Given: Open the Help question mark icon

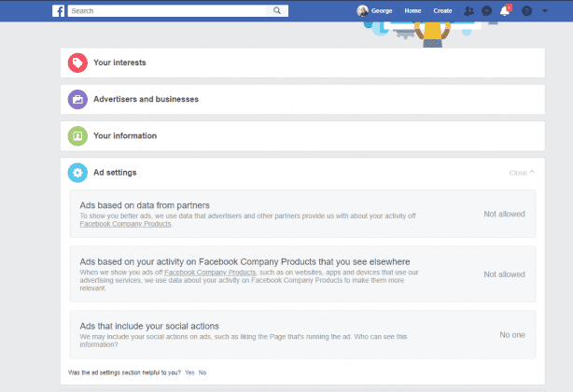Looking at the screenshot, I should click(527, 10).
